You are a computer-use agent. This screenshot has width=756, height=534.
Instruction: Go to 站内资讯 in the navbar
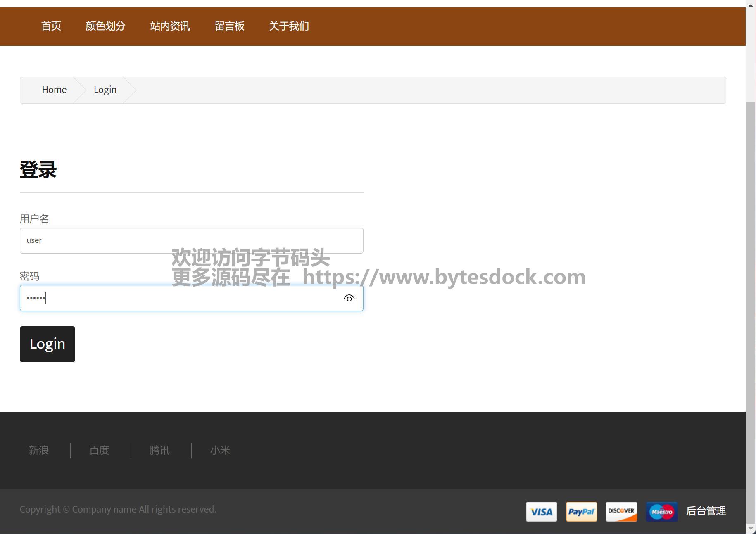[170, 26]
